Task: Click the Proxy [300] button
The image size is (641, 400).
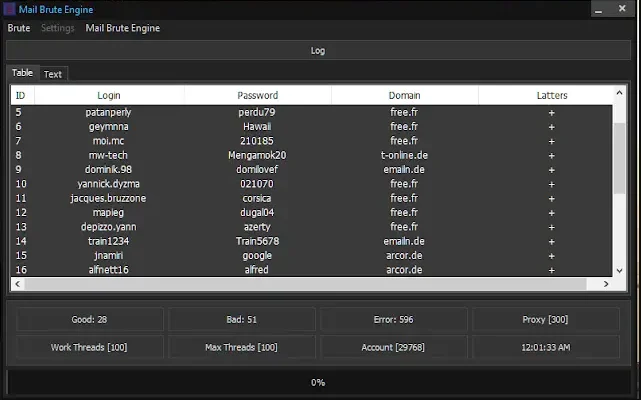Action: (x=546, y=320)
